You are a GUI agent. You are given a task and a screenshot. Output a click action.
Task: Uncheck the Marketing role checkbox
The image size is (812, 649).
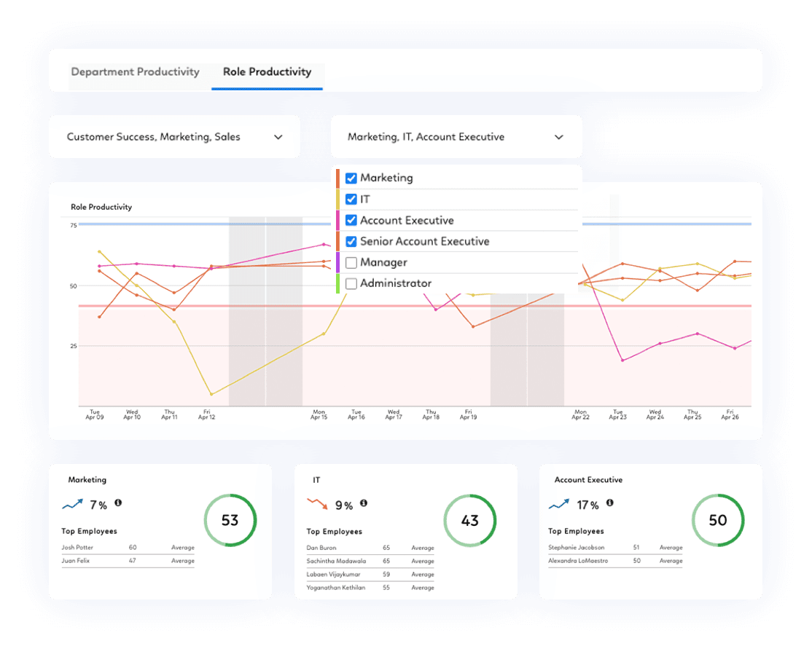coord(351,178)
